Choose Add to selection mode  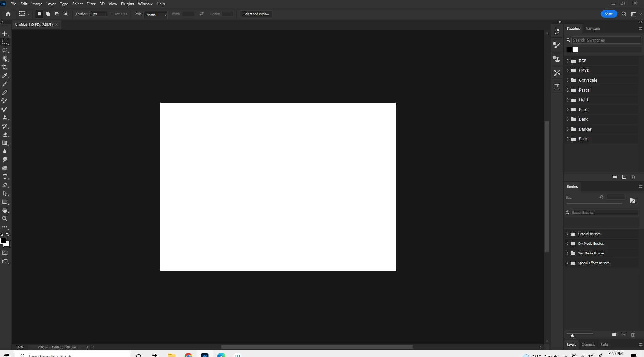[48, 14]
